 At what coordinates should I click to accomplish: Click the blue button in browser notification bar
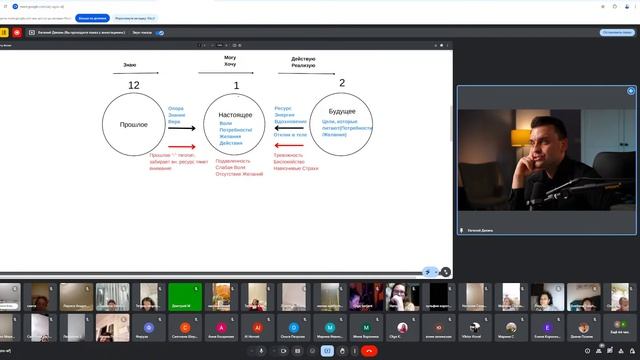click(x=92, y=18)
